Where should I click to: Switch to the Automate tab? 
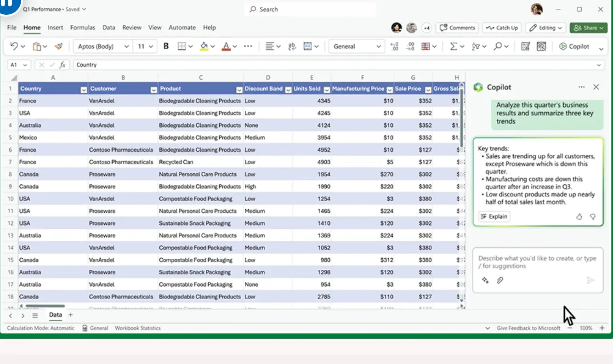182,28
